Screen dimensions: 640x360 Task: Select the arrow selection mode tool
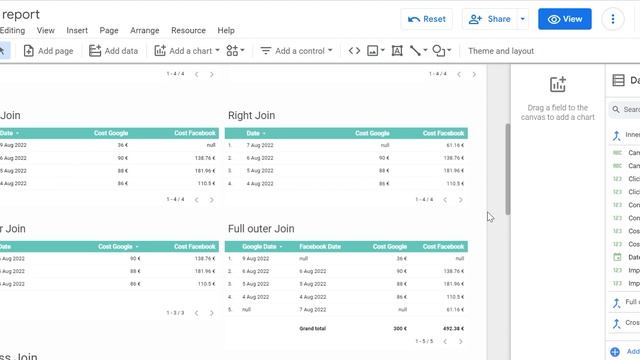point(3,51)
